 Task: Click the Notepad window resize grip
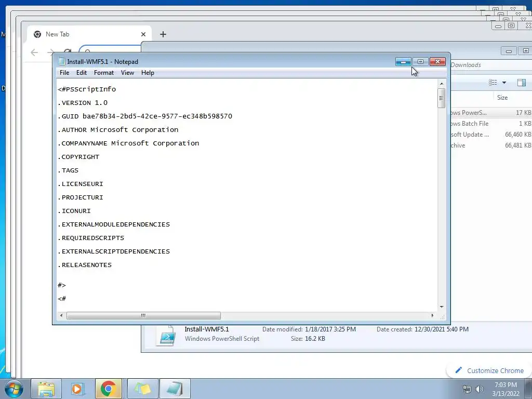pyautogui.click(x=442, y=316)
